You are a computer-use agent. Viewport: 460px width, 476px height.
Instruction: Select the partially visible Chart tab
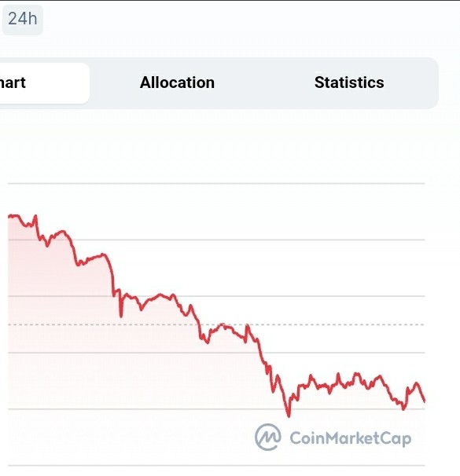(44, 83)
